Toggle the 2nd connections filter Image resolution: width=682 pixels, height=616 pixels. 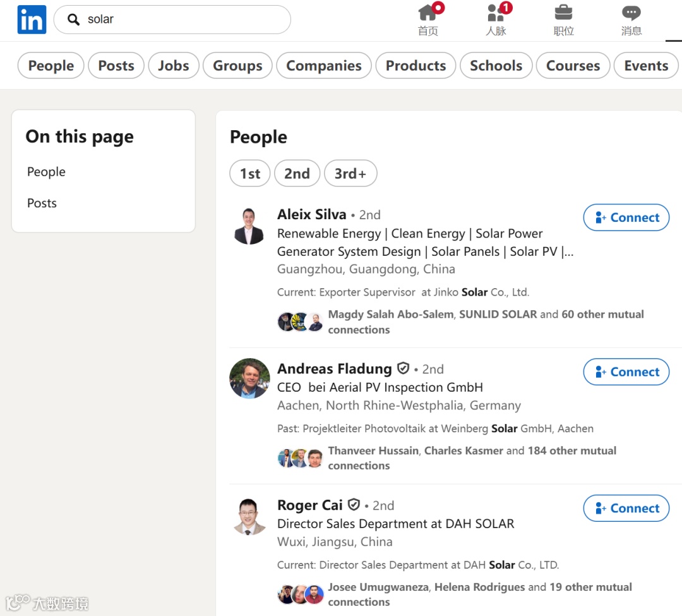point(297,174)
